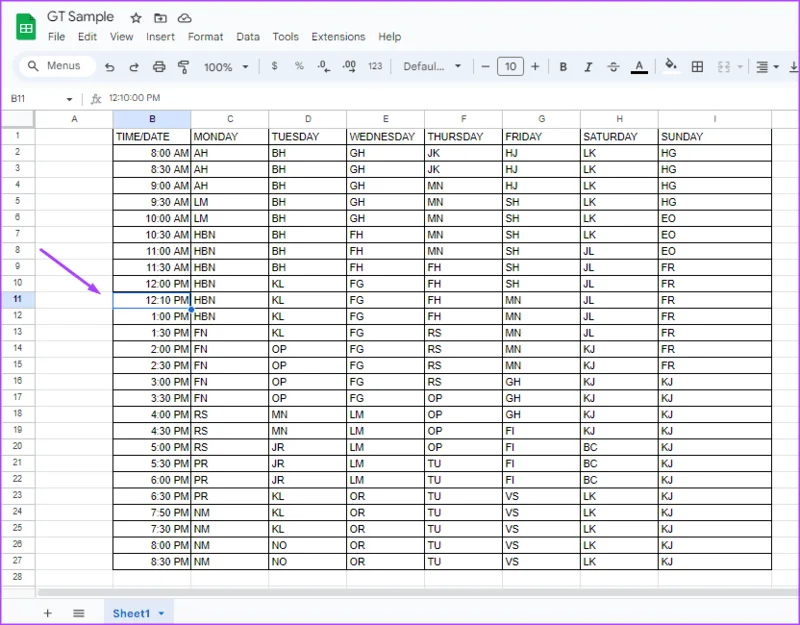
Task: Show all sheets list icon
Action: [x=79, y=613]
